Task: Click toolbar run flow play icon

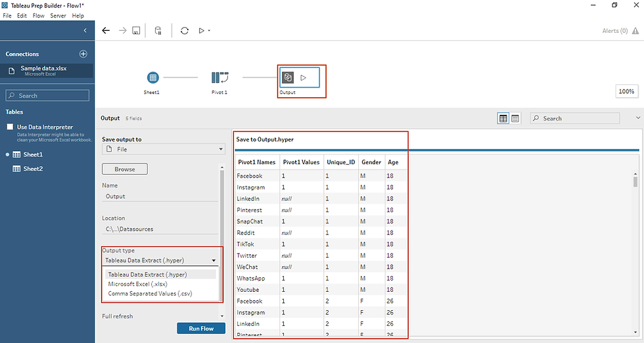Action: tap(202, 30)
